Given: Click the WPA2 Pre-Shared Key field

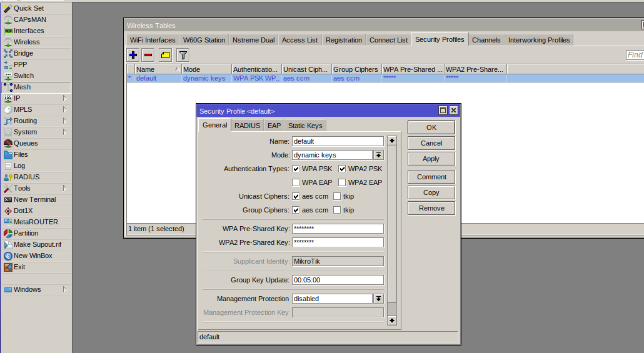Looking at the screenshot, I should (x=338, y=242).
